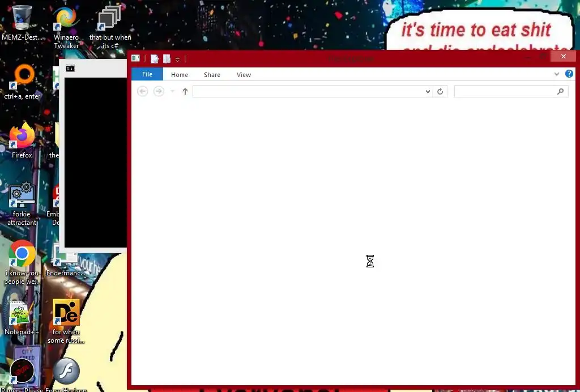
Task: Select the MEMZ-Dest... desktop icon
Action: (22, 22)
